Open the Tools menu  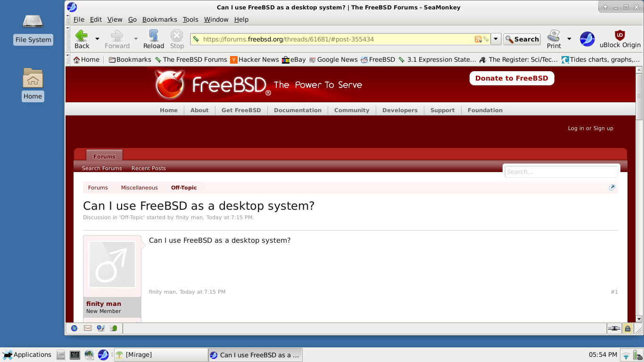pos(190,19)
